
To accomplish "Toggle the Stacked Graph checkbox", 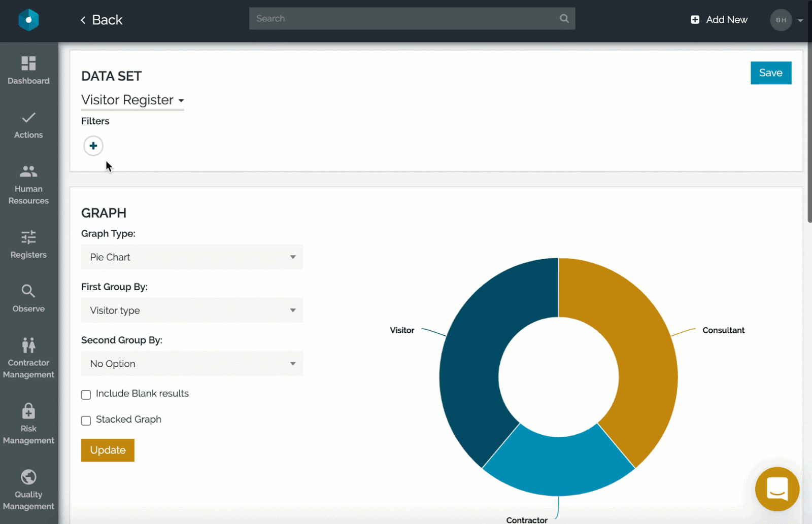I will pos(86,421).
